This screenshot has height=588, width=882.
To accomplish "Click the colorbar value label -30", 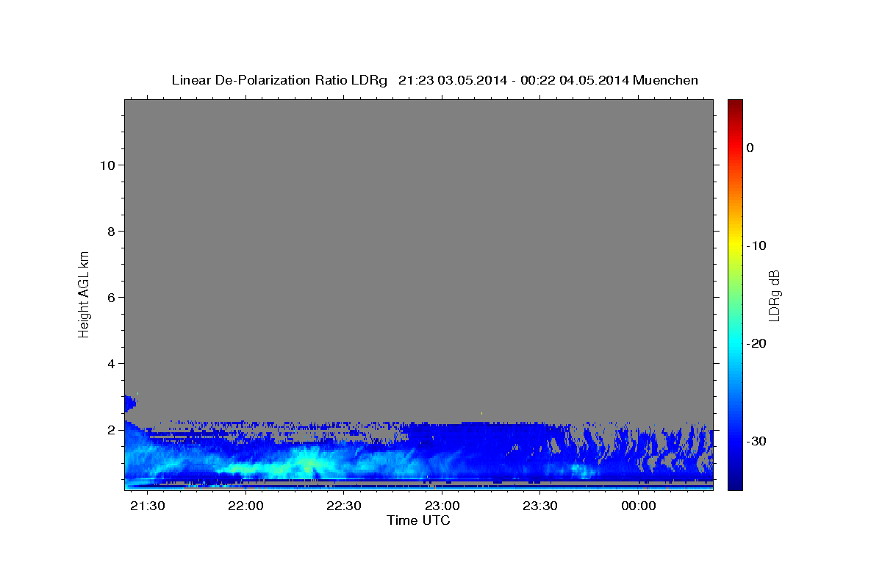I will pyautogui.click(x=756, y=441).
